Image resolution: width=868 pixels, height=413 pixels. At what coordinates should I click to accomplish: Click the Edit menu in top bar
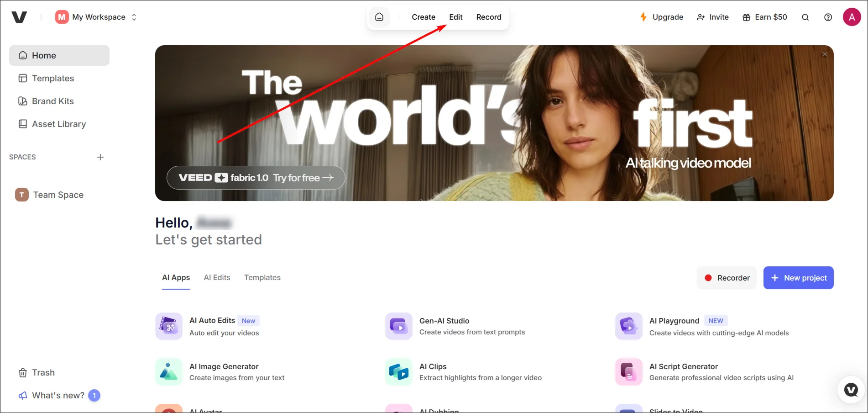coord(455,17)
